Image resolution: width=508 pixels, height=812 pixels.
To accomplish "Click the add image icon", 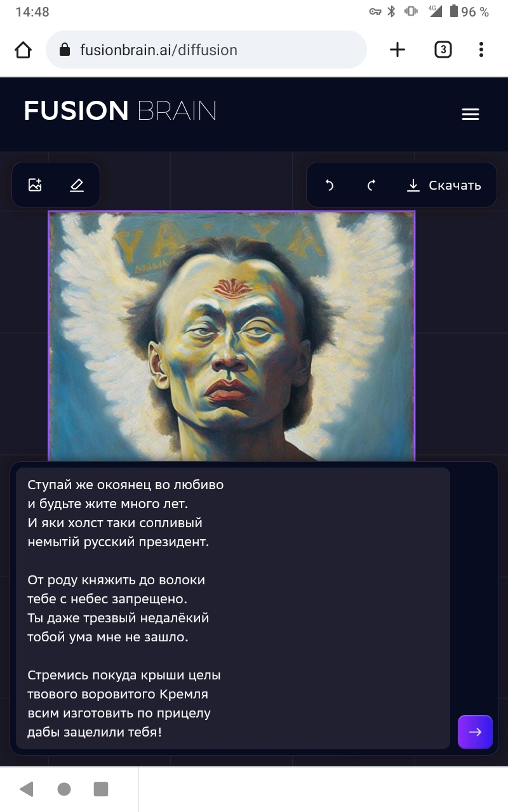I will pyautogui.click(x=35, y=185).
